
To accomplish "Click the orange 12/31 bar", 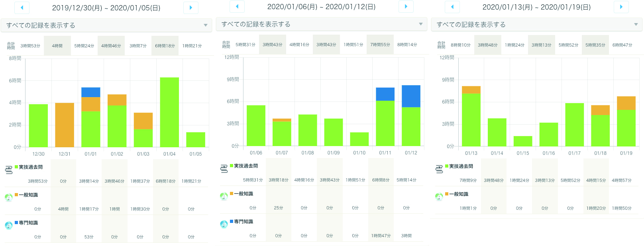I will coord(65,125).
